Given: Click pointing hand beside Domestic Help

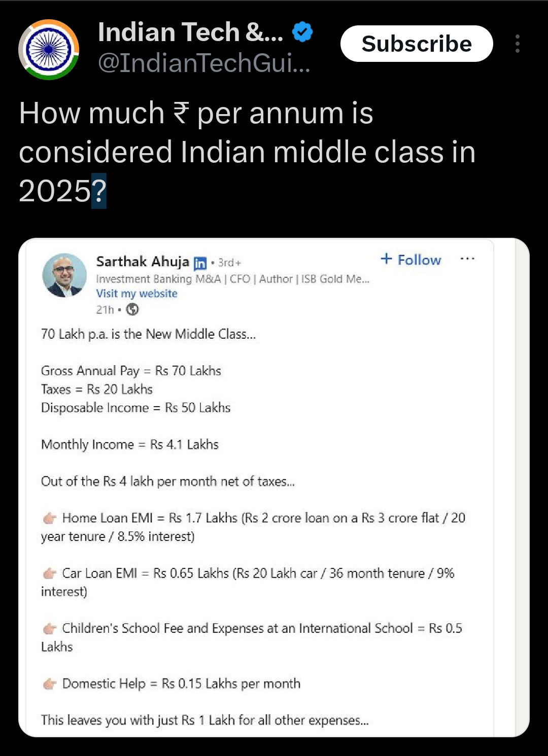Looking at the screenshot, I should click(x=49, y=684).
